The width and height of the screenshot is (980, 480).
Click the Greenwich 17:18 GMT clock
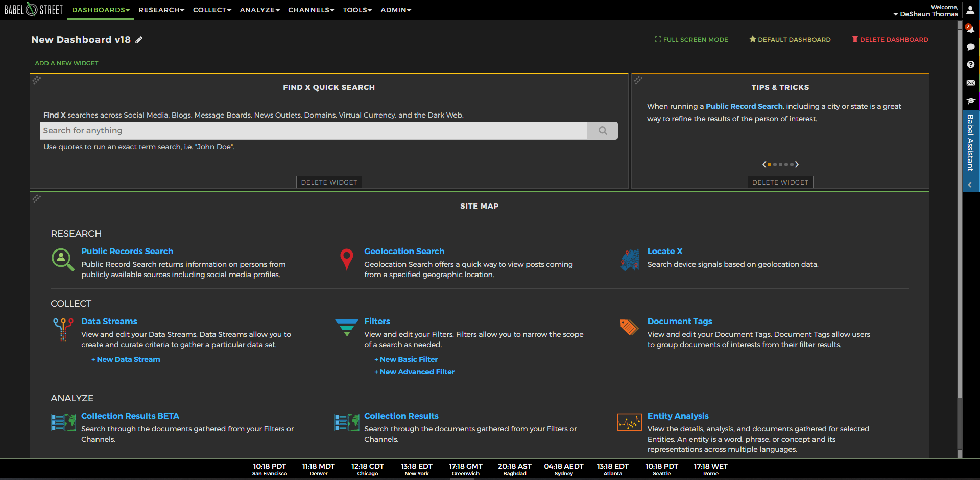466,469
